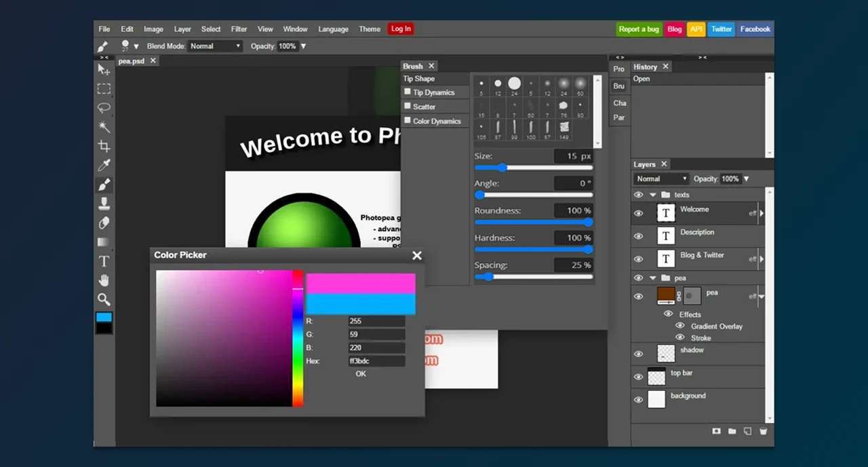
Task: Click the new layer icon
Action: click(x=747, y=431)
